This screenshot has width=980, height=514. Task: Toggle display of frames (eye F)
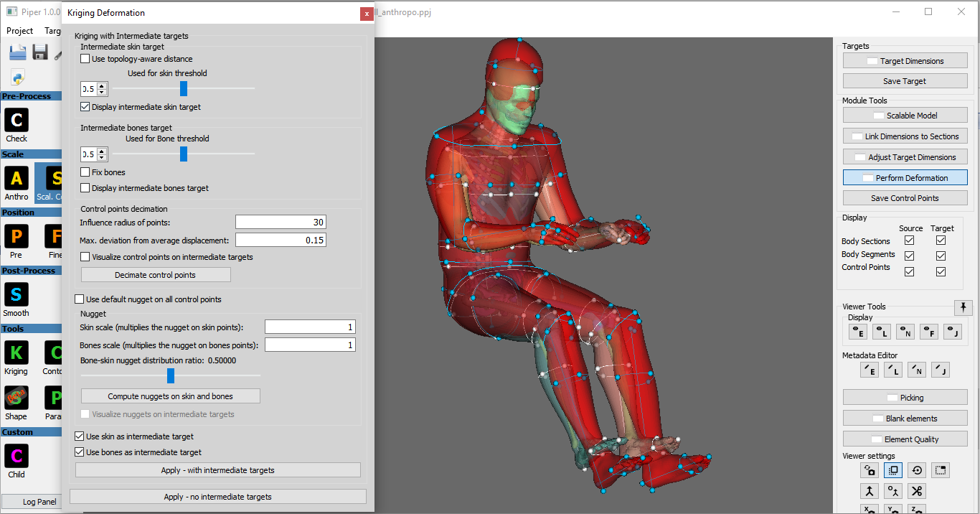[x=928, y=332]
